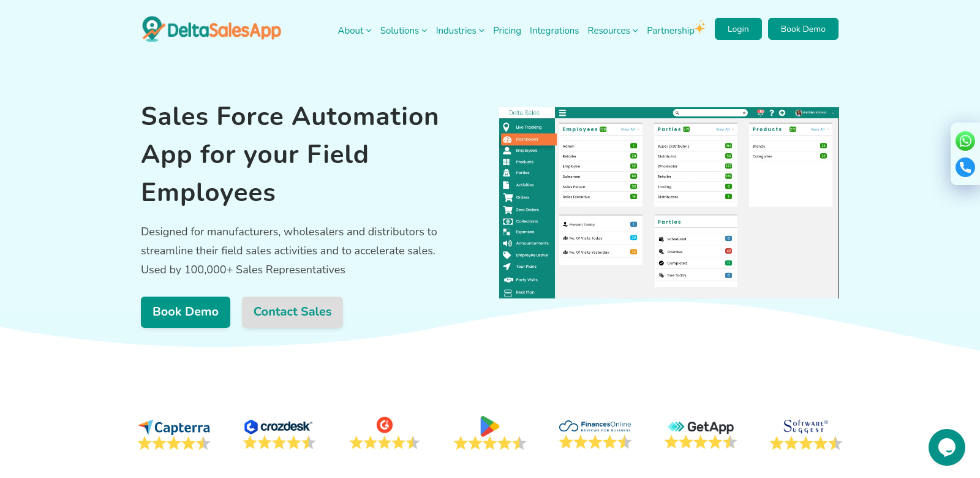
Task: Click Zero Orders cart icon in preview sidebar
Action: [x=508, y=210]
